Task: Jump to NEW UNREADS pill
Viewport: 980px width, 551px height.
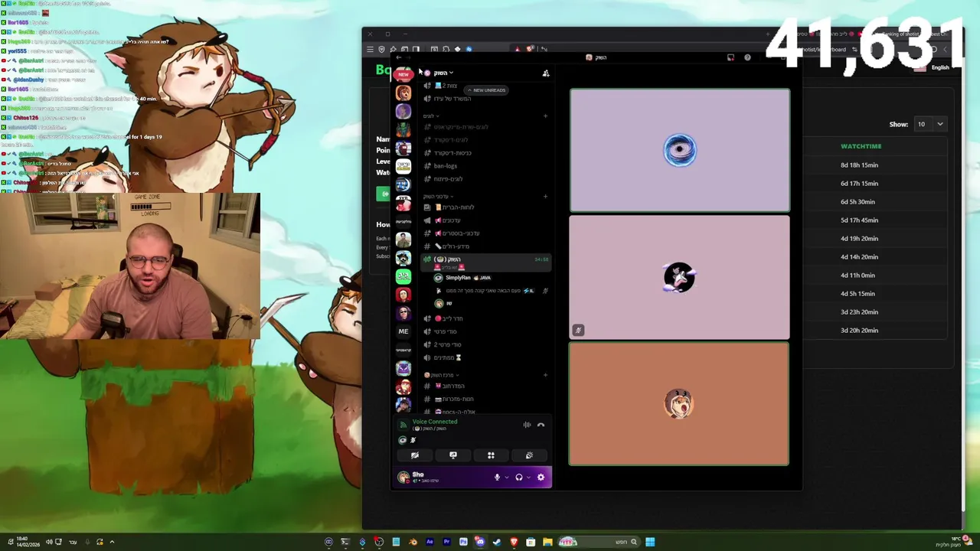Action: point(486,90)
